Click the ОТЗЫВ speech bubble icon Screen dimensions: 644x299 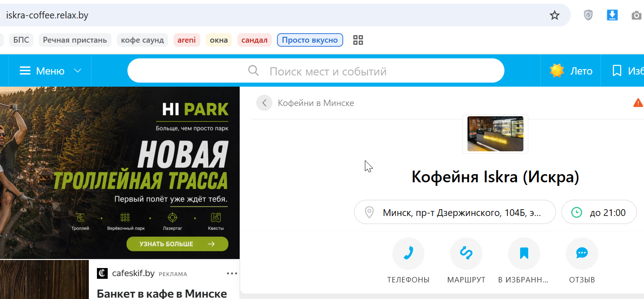(x=582, y=254)
